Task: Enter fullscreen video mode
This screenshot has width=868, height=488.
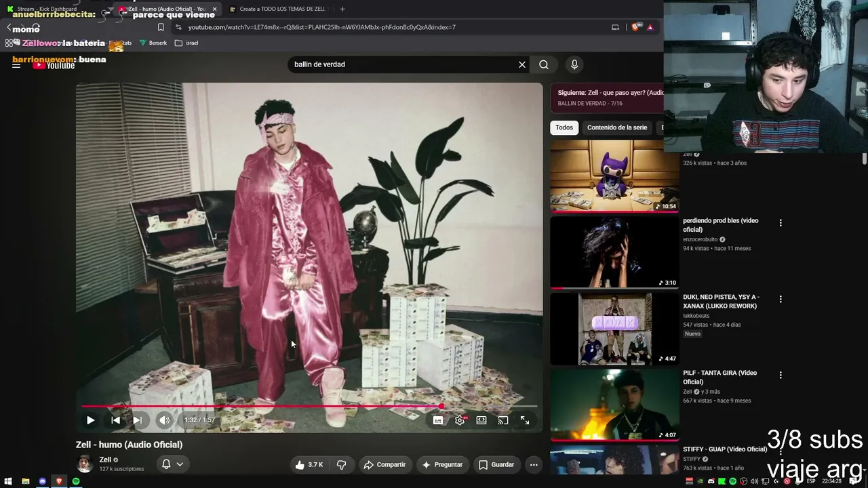Action: coord(525,420)
